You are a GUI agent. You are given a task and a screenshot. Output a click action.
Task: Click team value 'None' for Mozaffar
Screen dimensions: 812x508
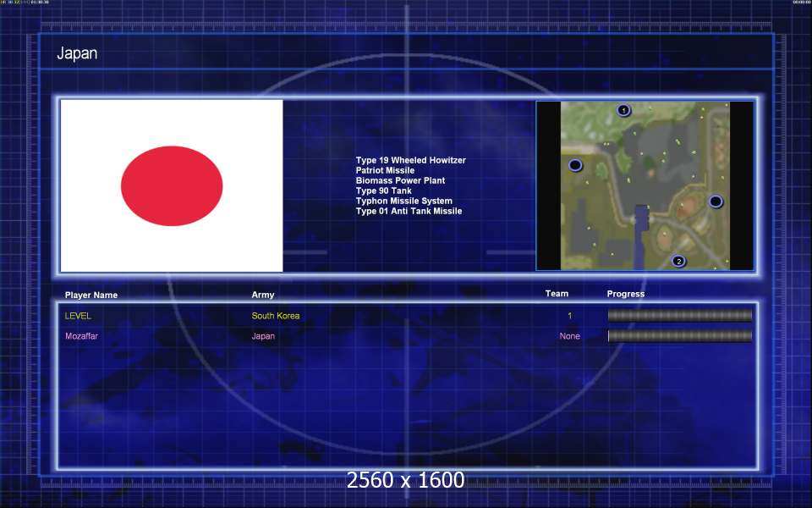(569, 336)
